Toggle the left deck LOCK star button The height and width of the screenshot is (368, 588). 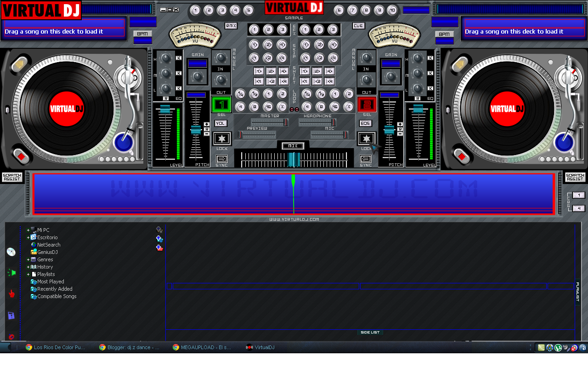pos(222,139)
